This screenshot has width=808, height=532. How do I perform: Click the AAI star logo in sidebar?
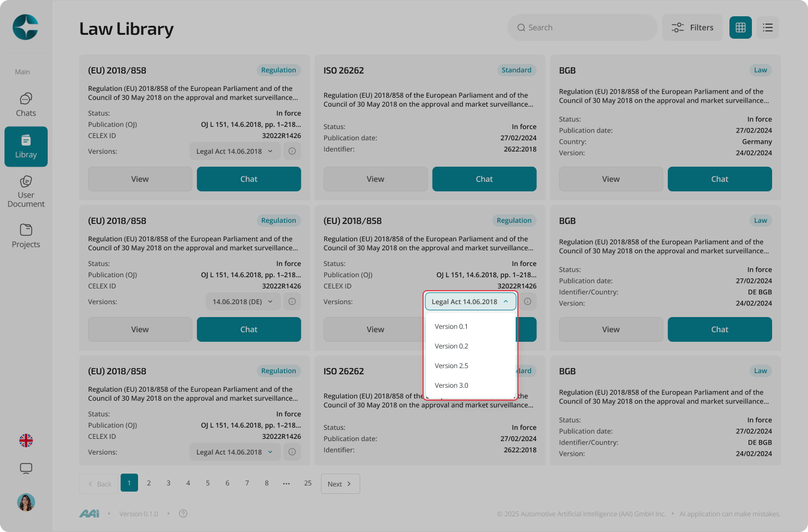(26, 27)
